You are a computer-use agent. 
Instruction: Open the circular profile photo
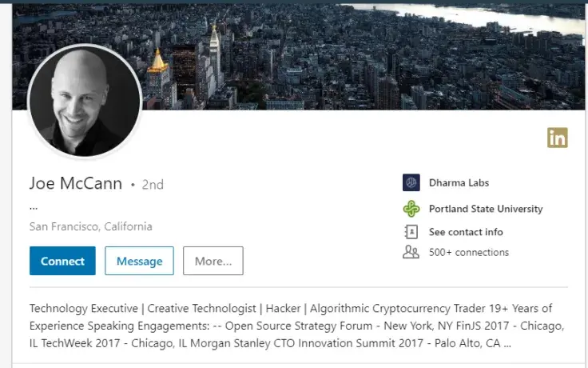pos(85,101)
